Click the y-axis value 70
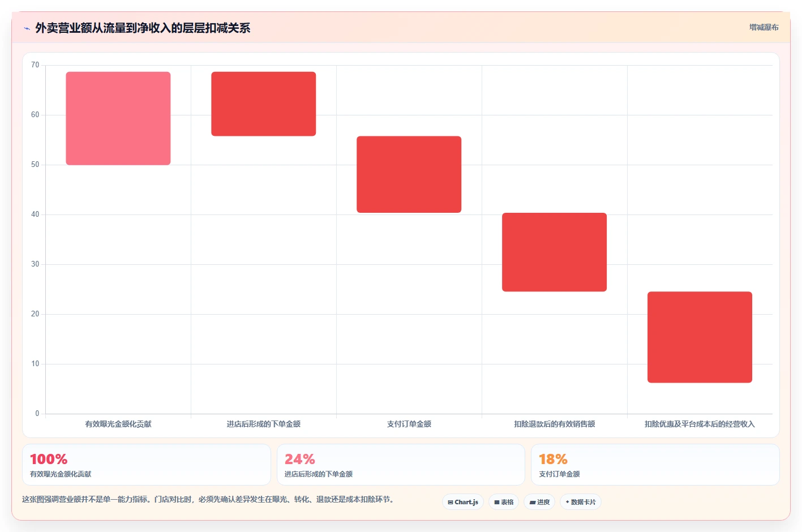The height and width of the screenshot is (532, 802). [35, 65]
